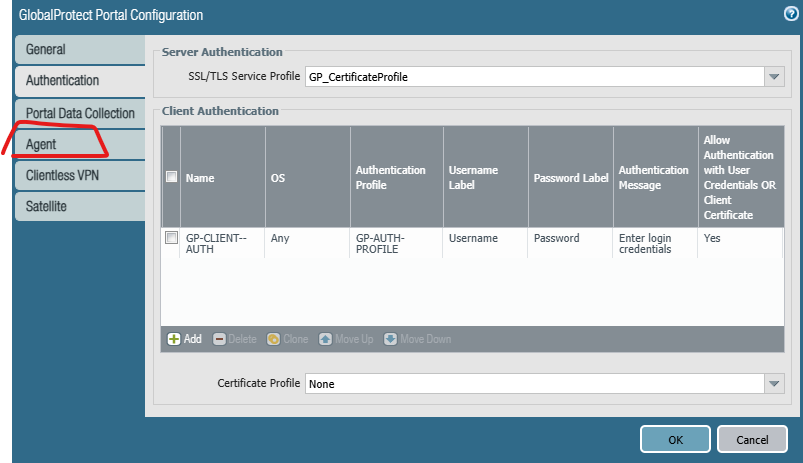
Task: Click the Clone icon
Action: (273, 339)
